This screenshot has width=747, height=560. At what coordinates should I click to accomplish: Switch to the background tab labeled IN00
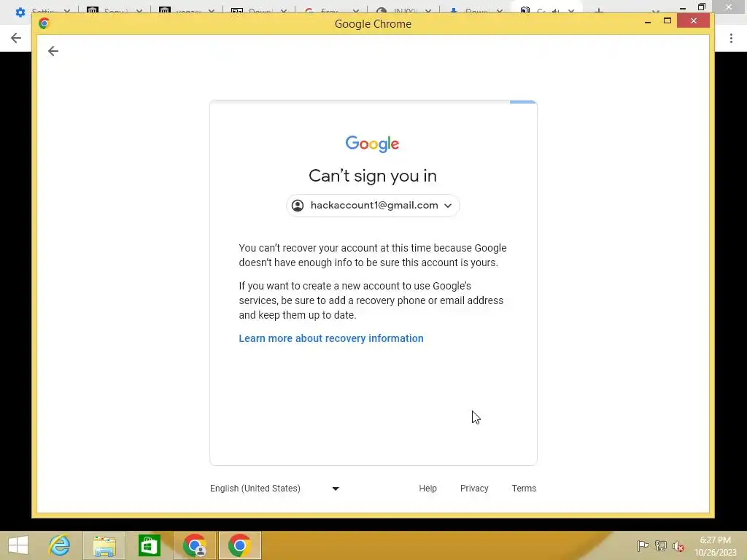click(x=403, y=10)
